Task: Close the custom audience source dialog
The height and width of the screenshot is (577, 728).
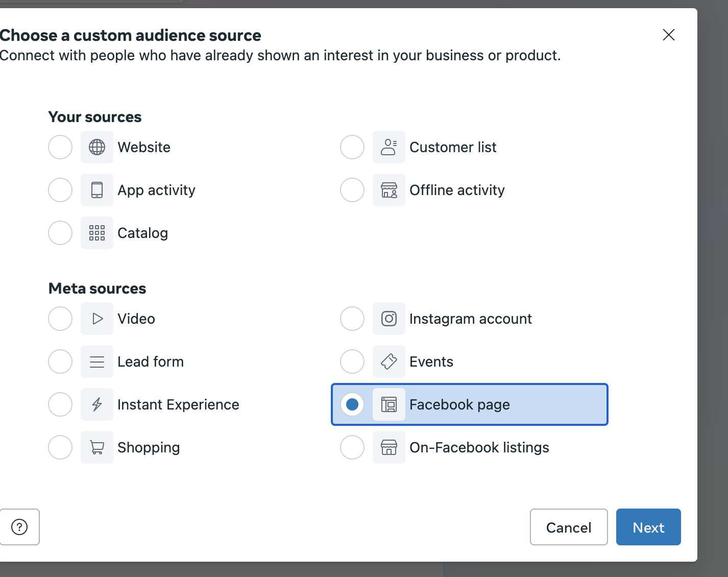Action: [668, 35]
